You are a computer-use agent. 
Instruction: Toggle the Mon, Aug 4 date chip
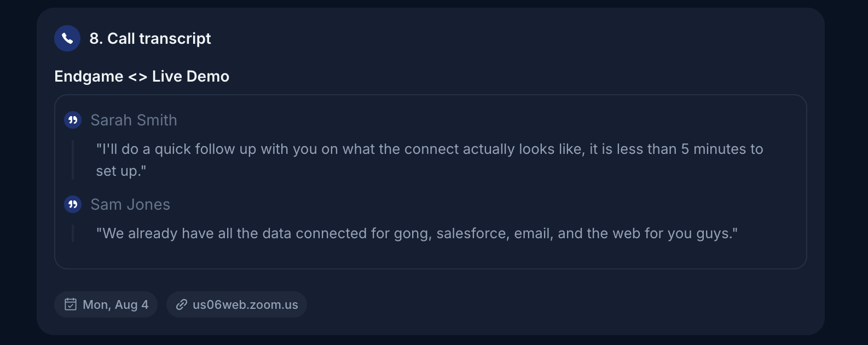point(105,304)
